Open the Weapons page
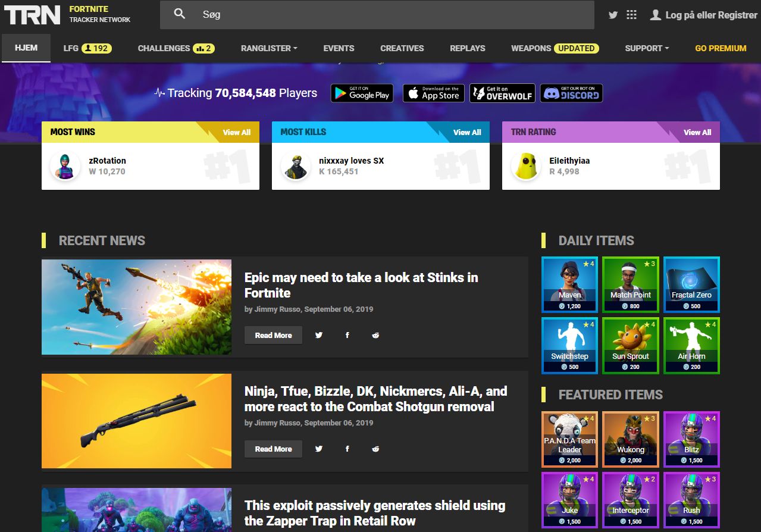Image resolution: width=761 pixels, height=532 pixels. pyautogui.click(x=555, y=48)
